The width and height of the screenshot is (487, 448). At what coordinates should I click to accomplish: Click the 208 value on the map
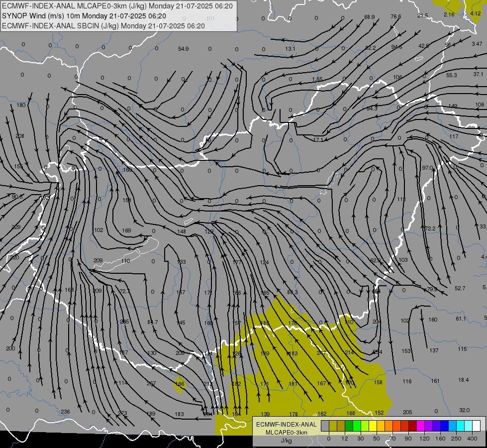[x=19, y=136]
